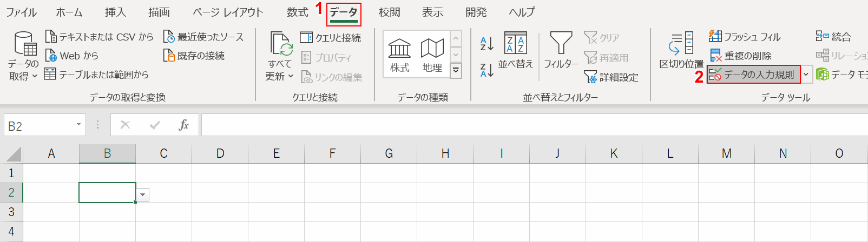The image size is (868, 242).
Task: Open the ヘルプ tab
Action: pyautogui.click(x=522, y=12)
